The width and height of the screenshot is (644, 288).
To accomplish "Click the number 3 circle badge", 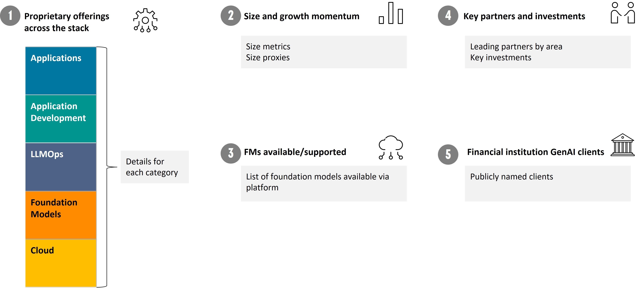I will [x=231, y=153].
